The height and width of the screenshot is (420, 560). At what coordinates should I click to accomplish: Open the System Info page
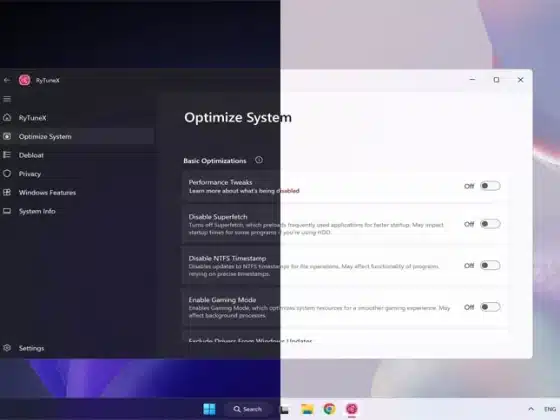coord(77,211)
